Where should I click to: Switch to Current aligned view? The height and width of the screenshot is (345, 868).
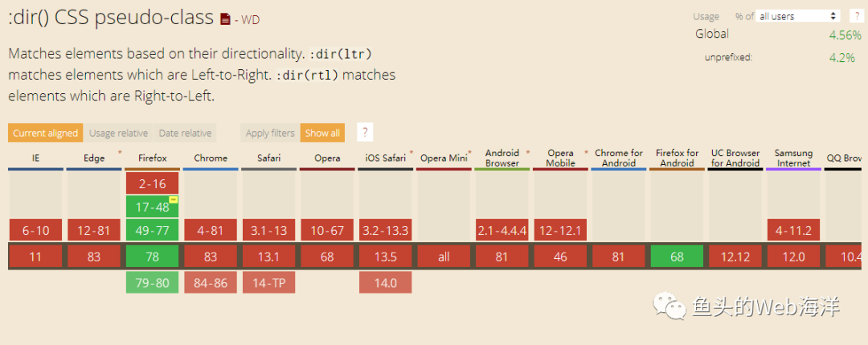[x=45, y=133]
